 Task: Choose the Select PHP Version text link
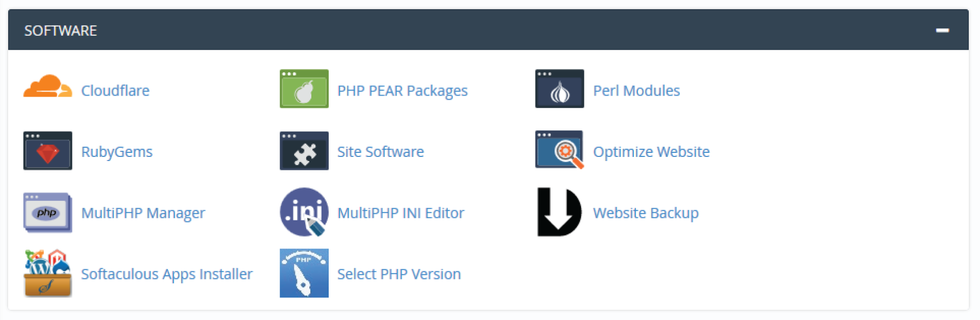click(x=399, y=274)
